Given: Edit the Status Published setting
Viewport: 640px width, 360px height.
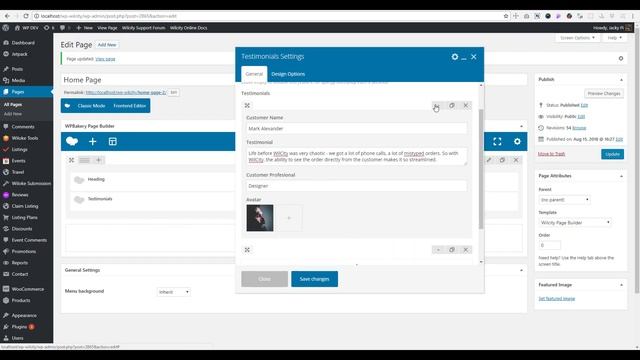Looking at the screenshot, I should [584, 105].
